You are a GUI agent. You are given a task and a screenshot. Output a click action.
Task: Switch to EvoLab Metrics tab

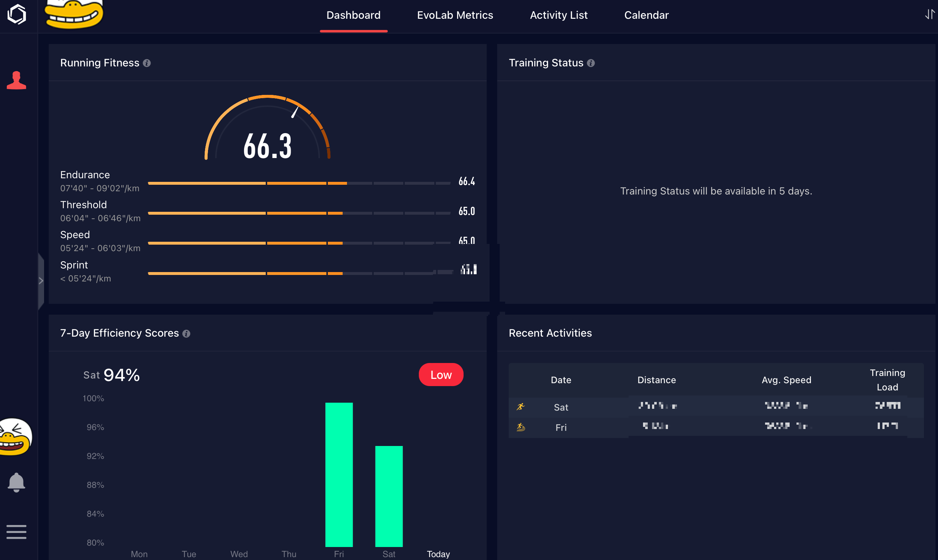click(455, 15)
